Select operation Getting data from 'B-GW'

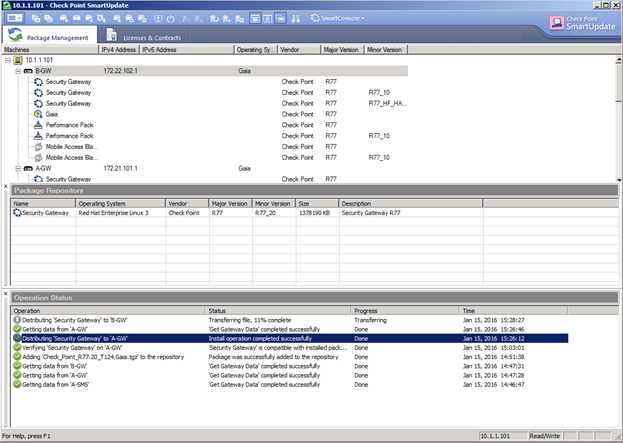tap(55, 366)
